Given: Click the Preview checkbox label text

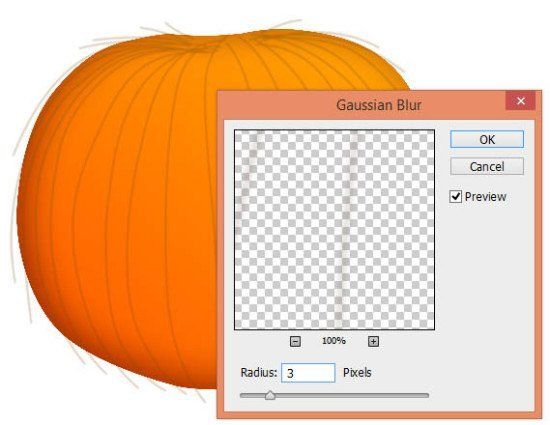Looking at the screenshot, I should [x=485, y=197].
